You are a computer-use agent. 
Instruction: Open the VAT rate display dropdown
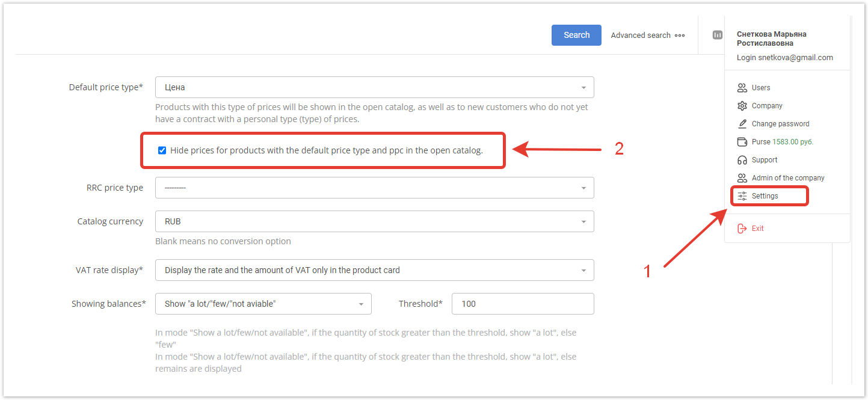374,270
